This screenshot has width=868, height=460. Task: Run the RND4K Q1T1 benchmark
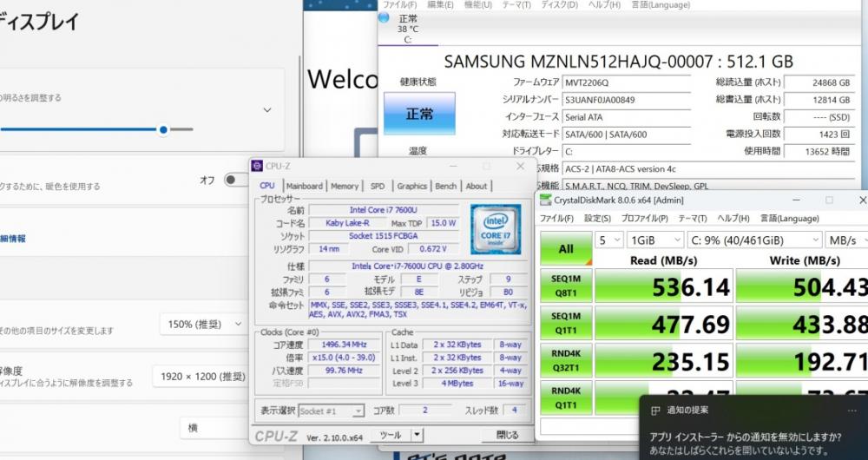(x=566, y=398)
